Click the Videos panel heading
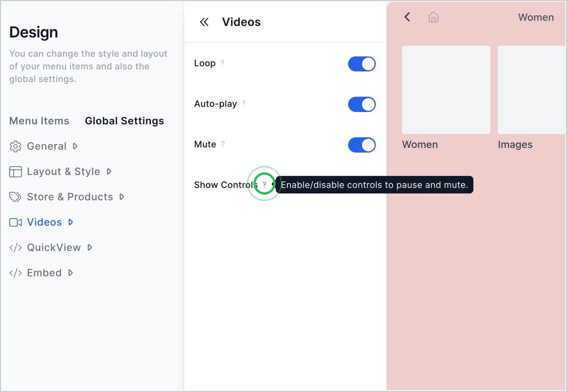 tap(241, 22)
